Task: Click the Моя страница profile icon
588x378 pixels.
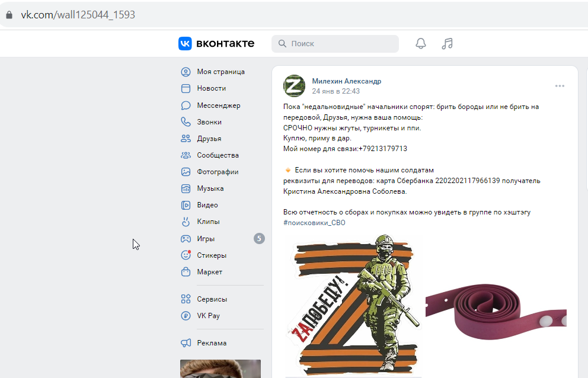Action: [186, 72]
